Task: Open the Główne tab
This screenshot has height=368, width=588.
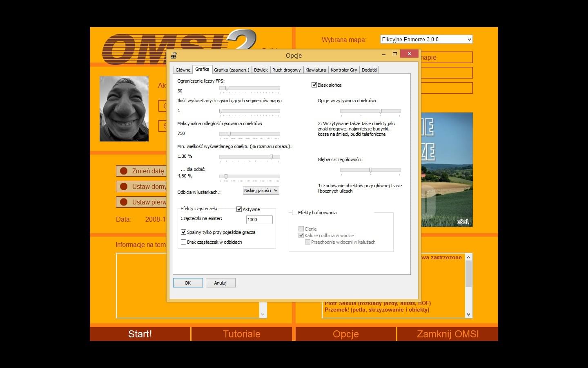Action: [x=183, y=70]
